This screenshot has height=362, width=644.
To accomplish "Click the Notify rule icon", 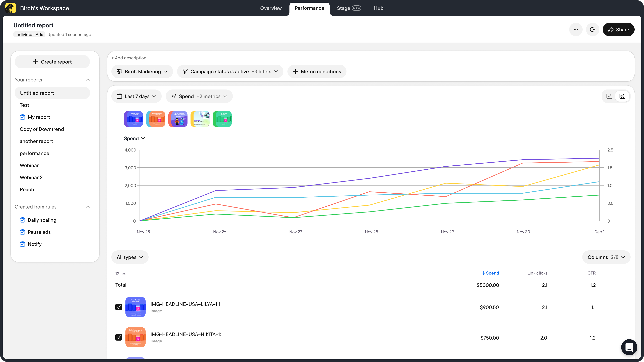I will click(22, 244).
